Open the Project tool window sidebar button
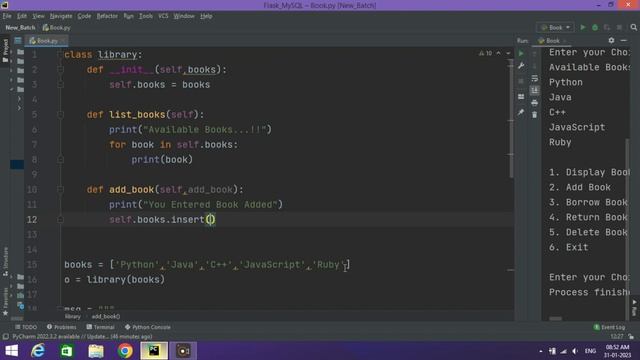This screenshot has width=640, height=360. click(x=5, y=51)
